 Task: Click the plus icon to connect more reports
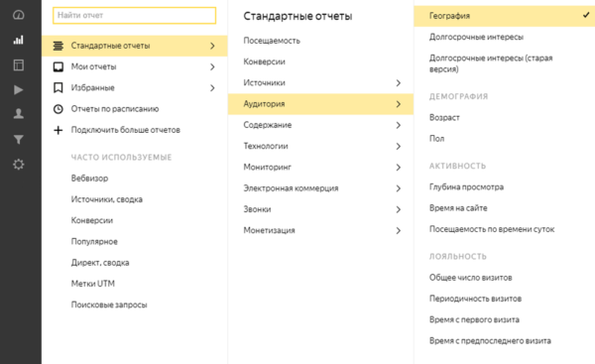(x=59, y=130)
